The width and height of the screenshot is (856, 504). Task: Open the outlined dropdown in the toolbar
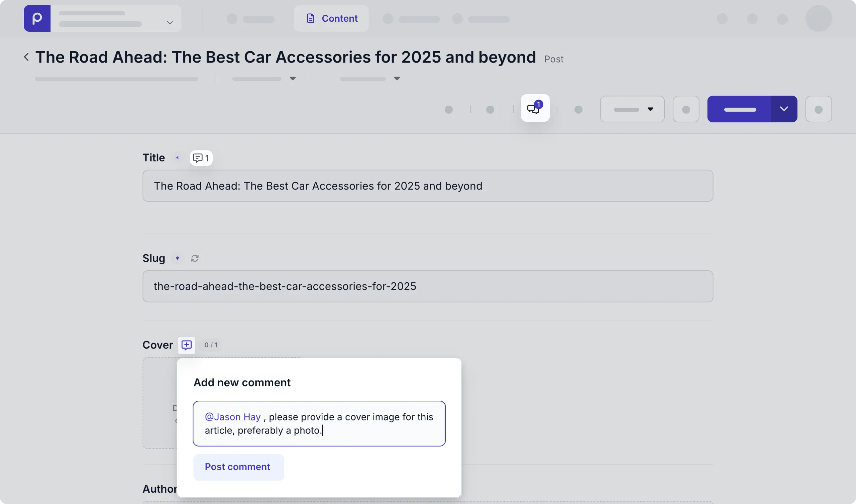pyautogui.click(x=632, y=109)
